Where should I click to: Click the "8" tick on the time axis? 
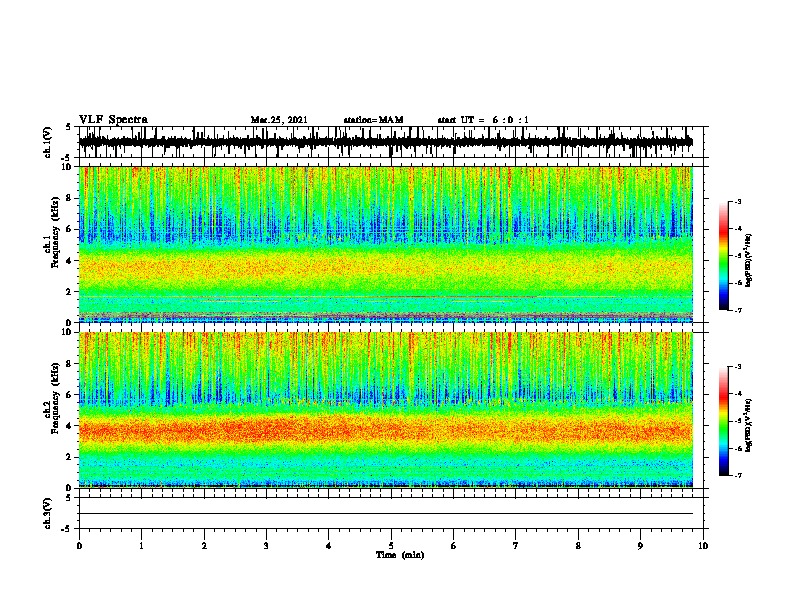[578, 545]
